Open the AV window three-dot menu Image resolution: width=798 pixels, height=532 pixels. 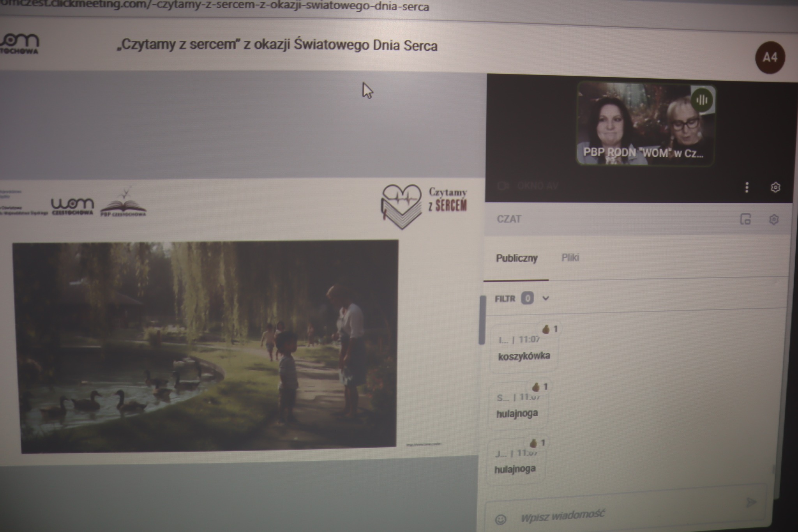click(x=747, y=187)
